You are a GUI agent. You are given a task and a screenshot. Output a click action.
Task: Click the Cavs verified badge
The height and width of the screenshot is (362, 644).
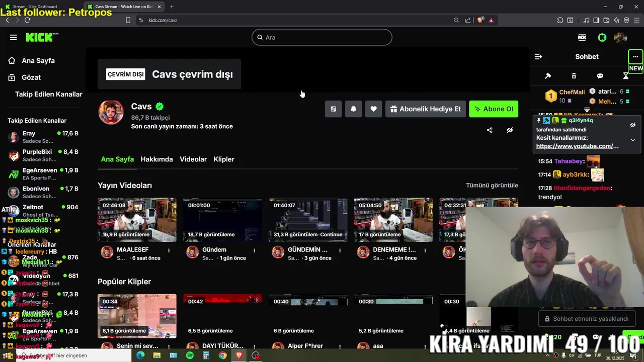[159, 107]
